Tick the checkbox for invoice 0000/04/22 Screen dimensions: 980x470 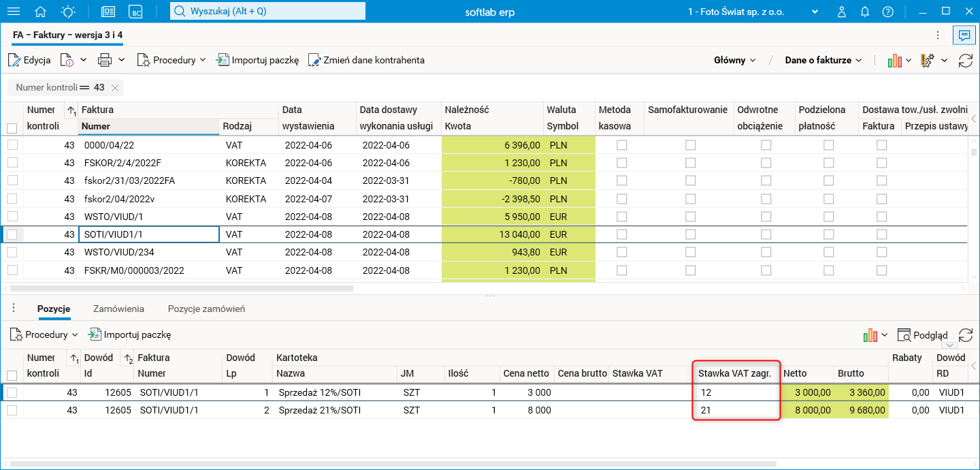click(x=12, y=145)
